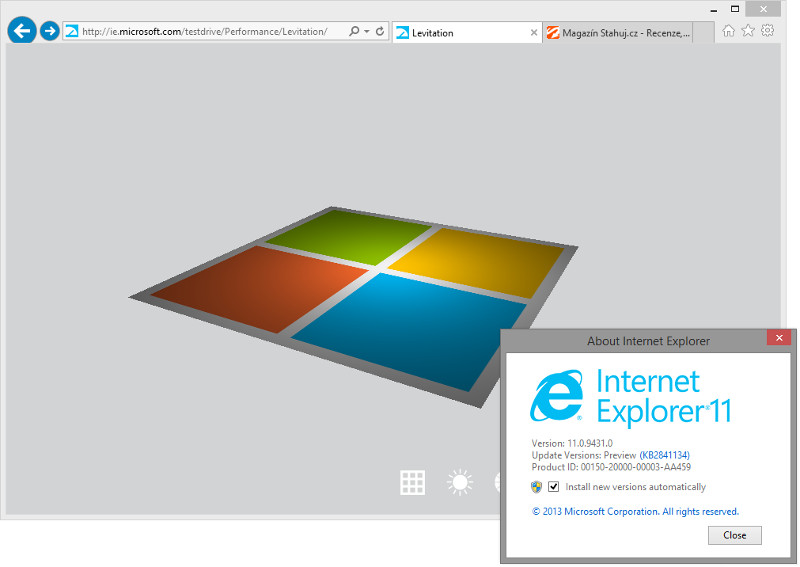Click the sun lighting icon in demo

(x=460, y=482)
